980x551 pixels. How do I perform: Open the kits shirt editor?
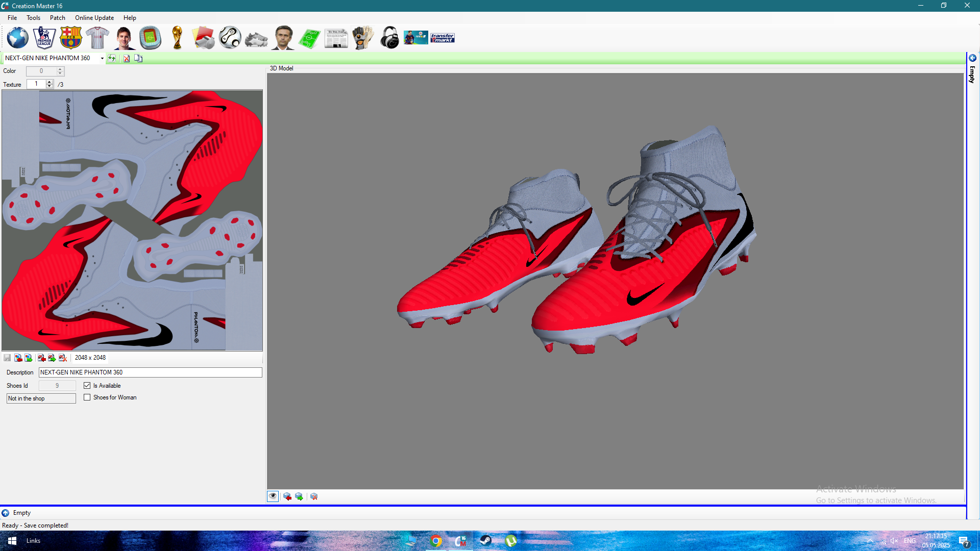pyautogui.click(x=97, y=38)
